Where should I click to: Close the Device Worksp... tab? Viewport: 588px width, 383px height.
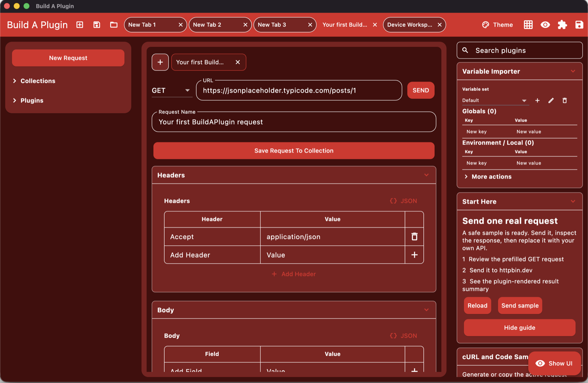coord(440,25)
